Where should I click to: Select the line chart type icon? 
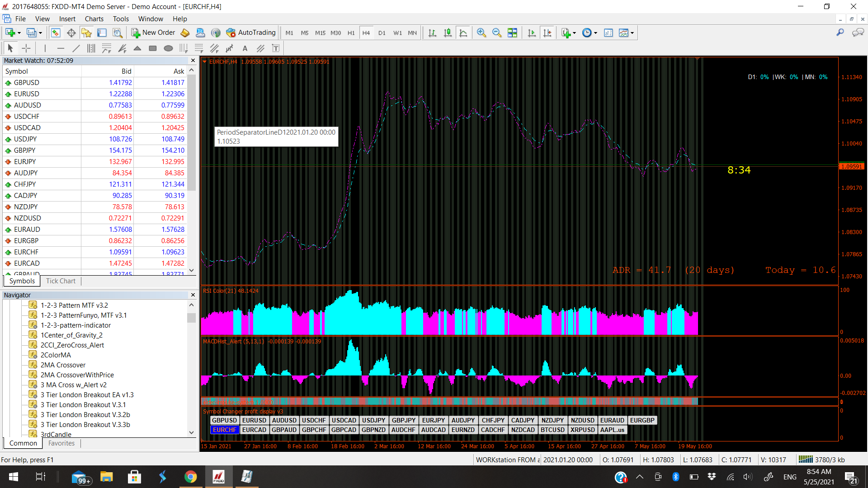click(463, 33)
